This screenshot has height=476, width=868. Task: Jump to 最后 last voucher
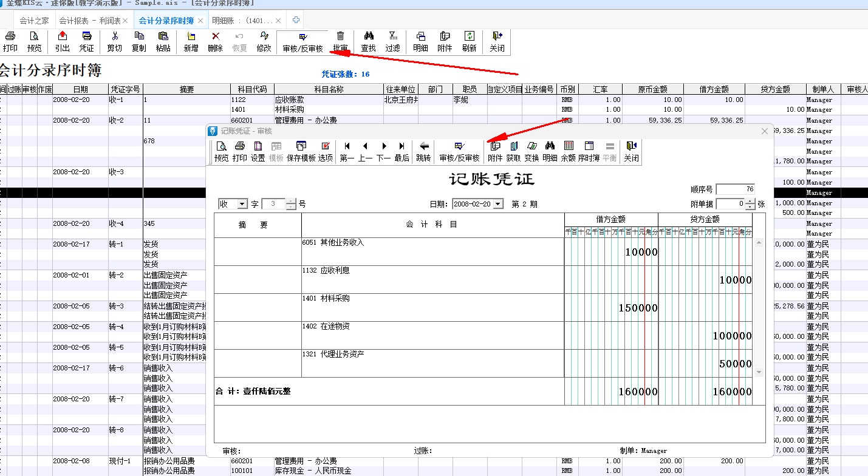[x=402, y=151]
